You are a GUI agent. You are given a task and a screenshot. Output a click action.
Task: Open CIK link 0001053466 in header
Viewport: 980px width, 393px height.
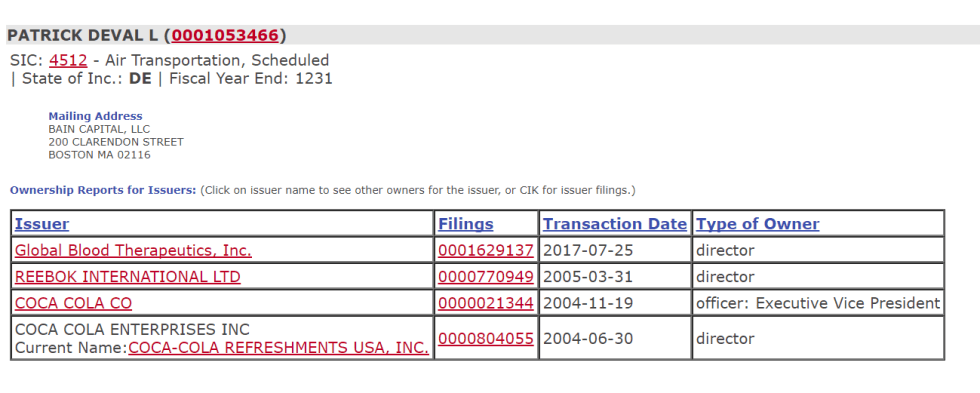coord(225,36)
